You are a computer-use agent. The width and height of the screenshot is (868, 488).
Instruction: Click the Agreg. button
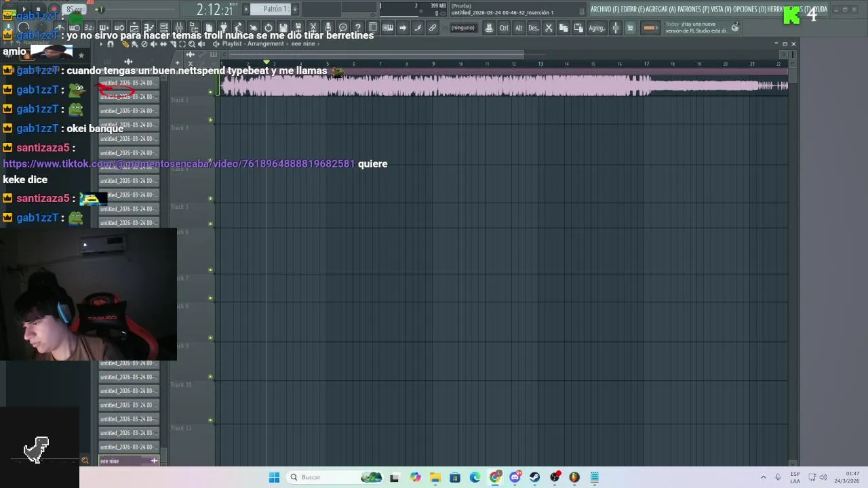(597, 28)
